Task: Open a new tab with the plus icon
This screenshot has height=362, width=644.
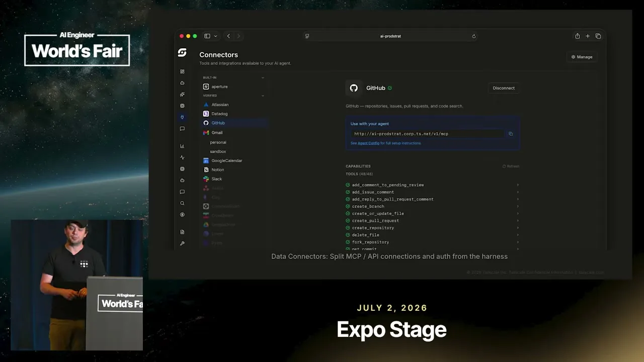Action: (x=588, y=36)
